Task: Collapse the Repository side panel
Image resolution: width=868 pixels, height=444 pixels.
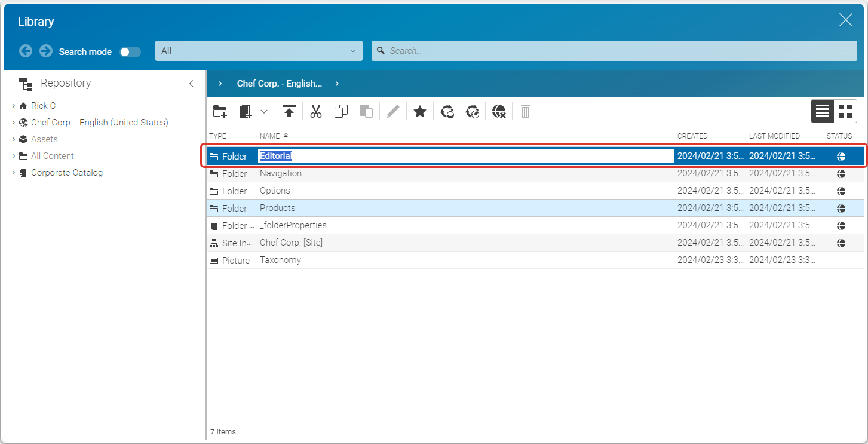Action: tap(191, 84)
